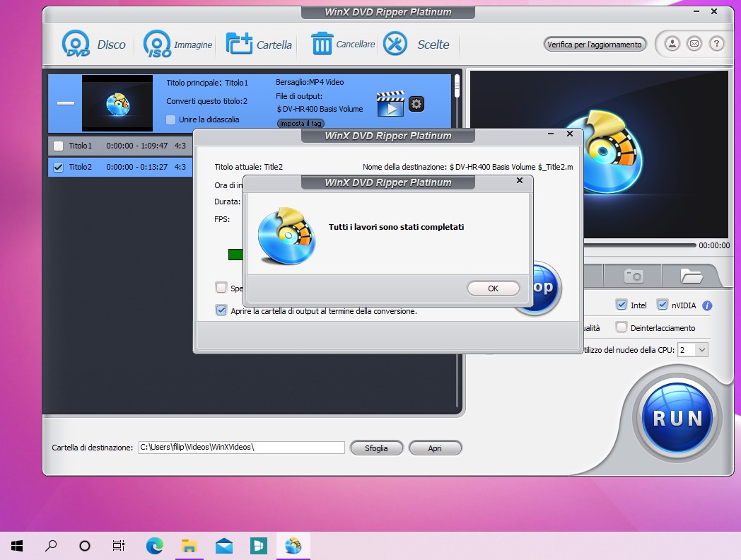This screenshot has height=560, width=741.
Task: Click Verifica per l'aggiornamento button
Action: 595,45
